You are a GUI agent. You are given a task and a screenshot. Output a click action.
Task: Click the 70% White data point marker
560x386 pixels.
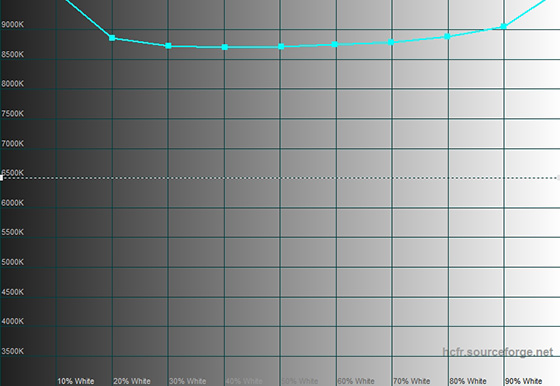(391, 42)
